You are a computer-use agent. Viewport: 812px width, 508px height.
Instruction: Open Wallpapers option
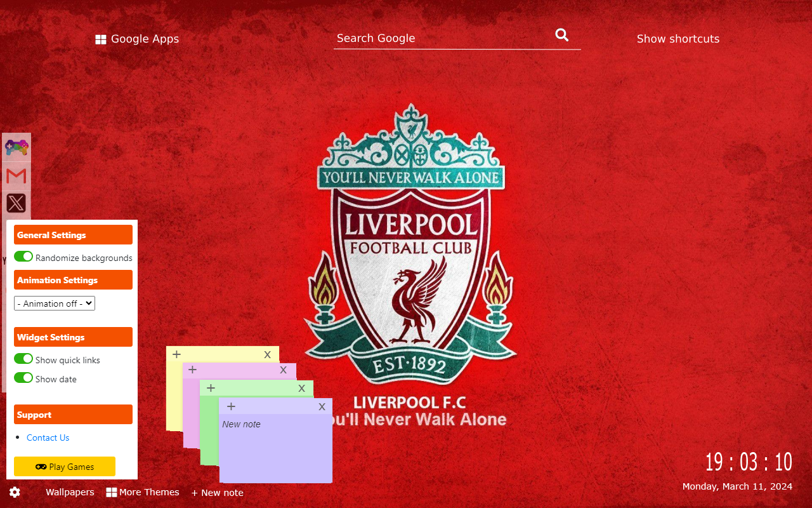[x=70, y=492]
